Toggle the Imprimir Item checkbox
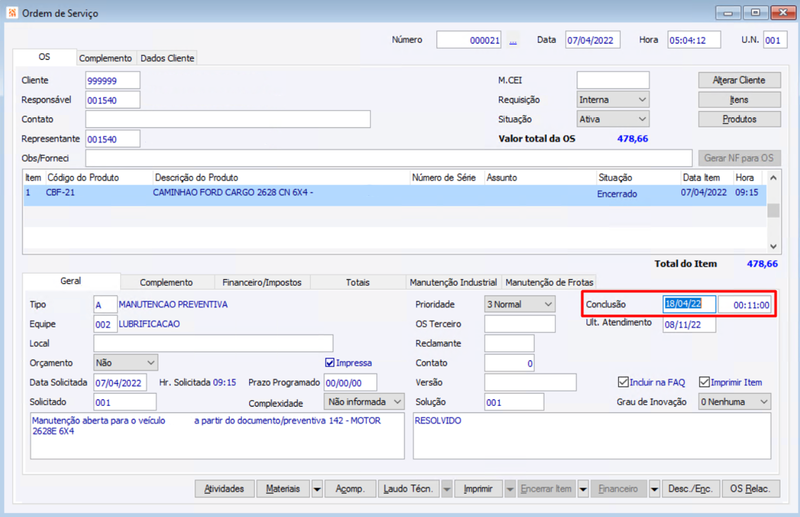800x517 pixels. point(704,382)
